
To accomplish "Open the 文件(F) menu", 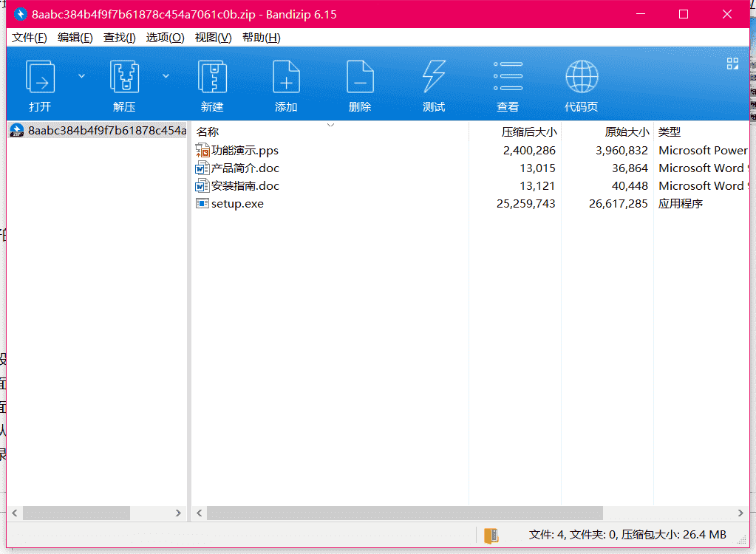I will tap(30, 38).
